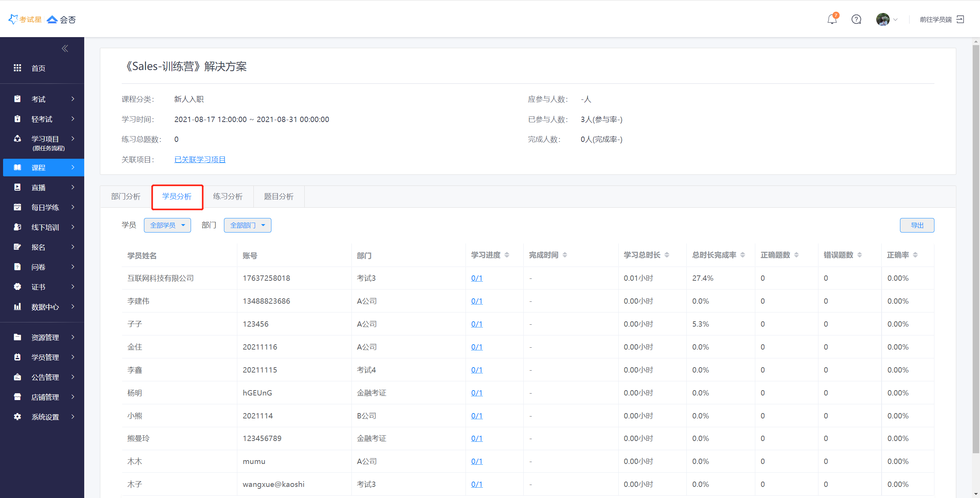Open the 已关联学习项目 link

point(200,159)
